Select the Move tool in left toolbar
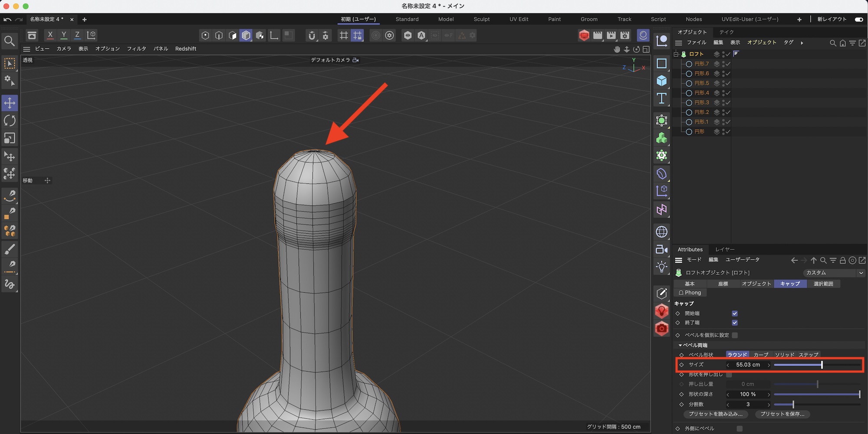The image size is (868, 434). pyautogui.click(x=10, y=103)
